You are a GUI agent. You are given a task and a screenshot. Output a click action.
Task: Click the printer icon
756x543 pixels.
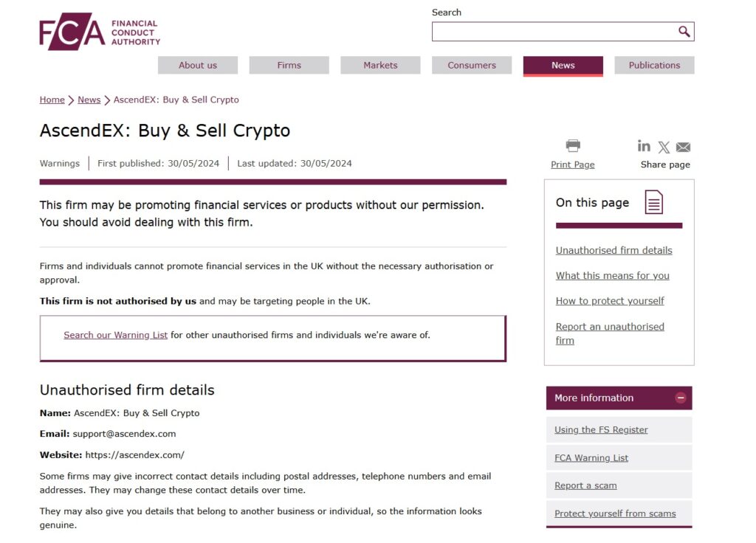(573, 146)
